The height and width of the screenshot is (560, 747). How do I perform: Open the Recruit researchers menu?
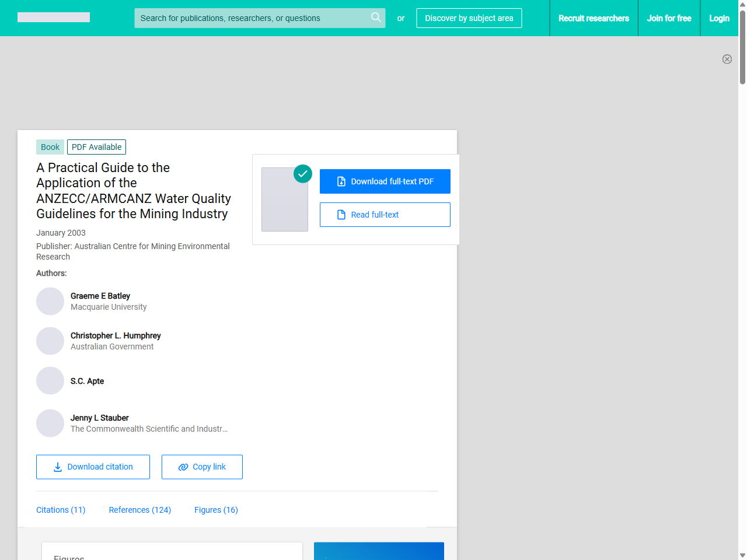coord(594,18)
